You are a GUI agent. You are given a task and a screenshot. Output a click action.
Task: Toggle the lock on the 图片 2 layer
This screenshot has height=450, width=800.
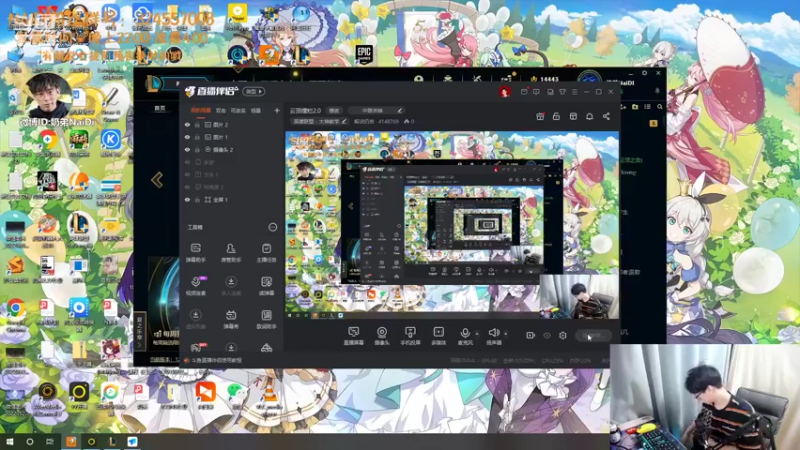(x=197, y=124)
